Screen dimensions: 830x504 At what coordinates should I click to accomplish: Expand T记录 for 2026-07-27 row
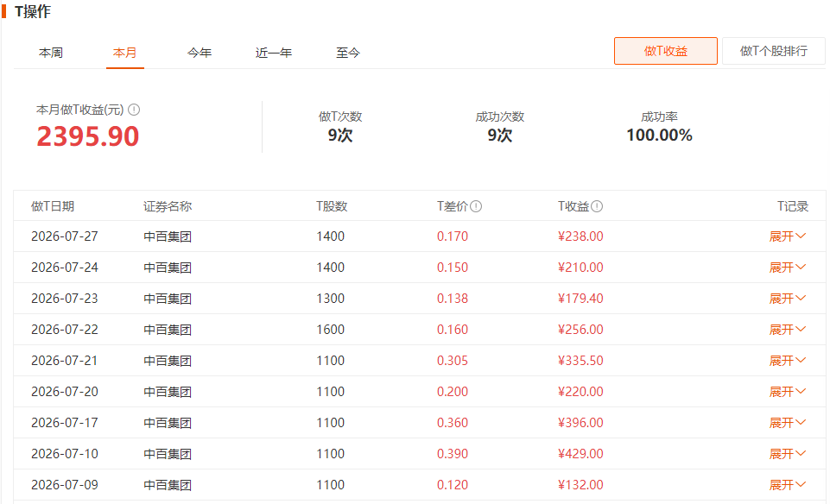[x=787, y=236]
